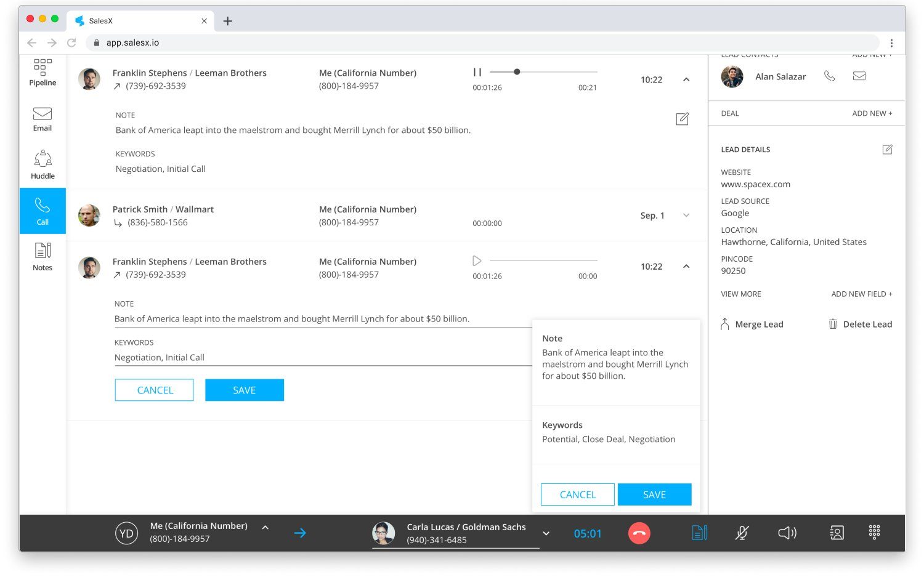Open the contact card icon in the call bar
This screenshot has width=924, height=585.
tap(837, 533)
